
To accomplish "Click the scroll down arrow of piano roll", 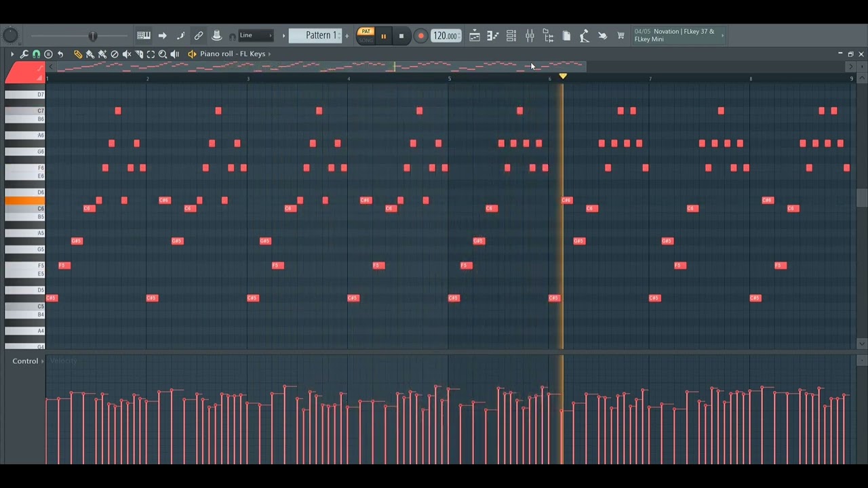I will 862,344.
